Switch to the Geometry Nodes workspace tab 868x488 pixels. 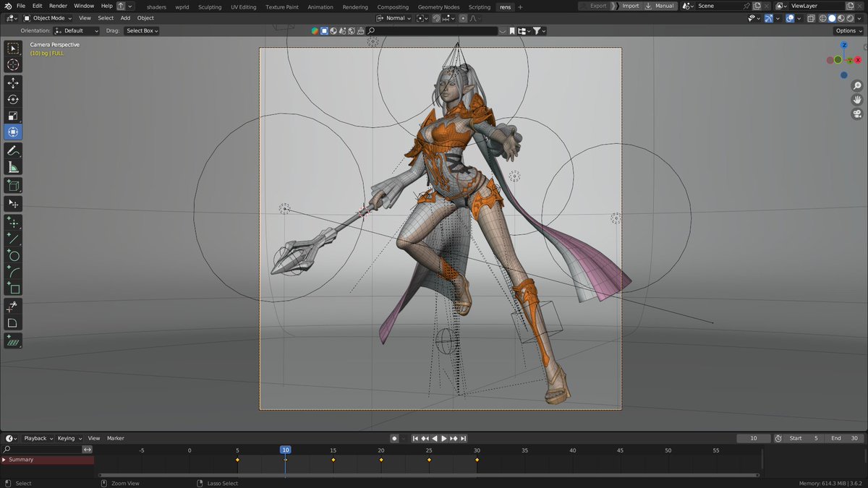tap(438, 7)
